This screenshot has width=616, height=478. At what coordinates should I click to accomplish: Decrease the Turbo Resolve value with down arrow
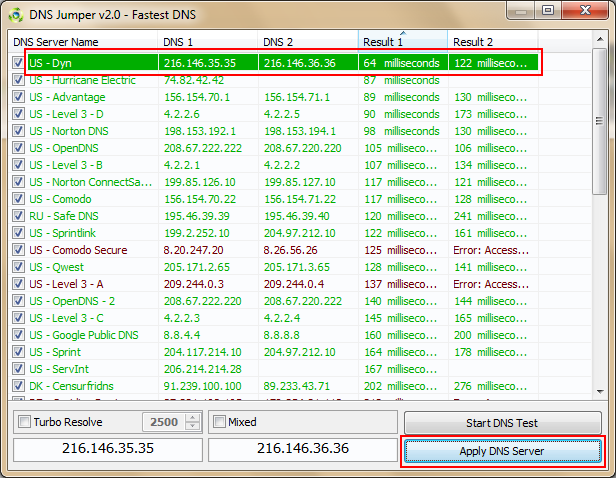point(192,427)
